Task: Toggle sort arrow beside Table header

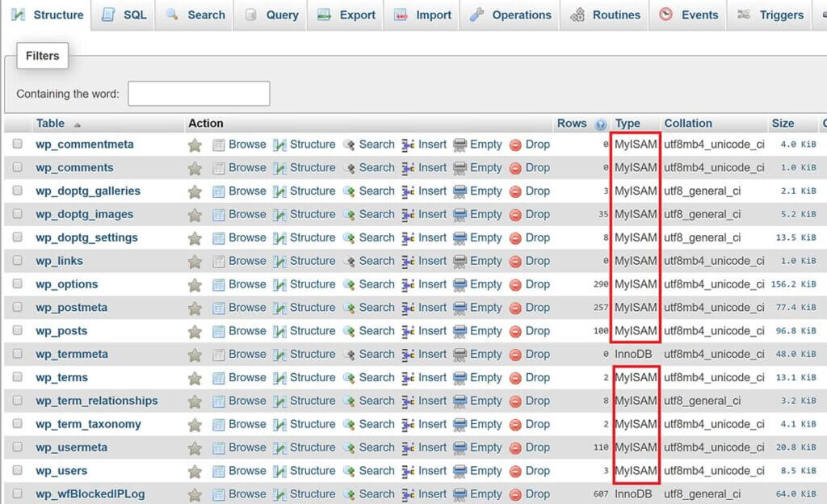Action: tap(77, 125)
